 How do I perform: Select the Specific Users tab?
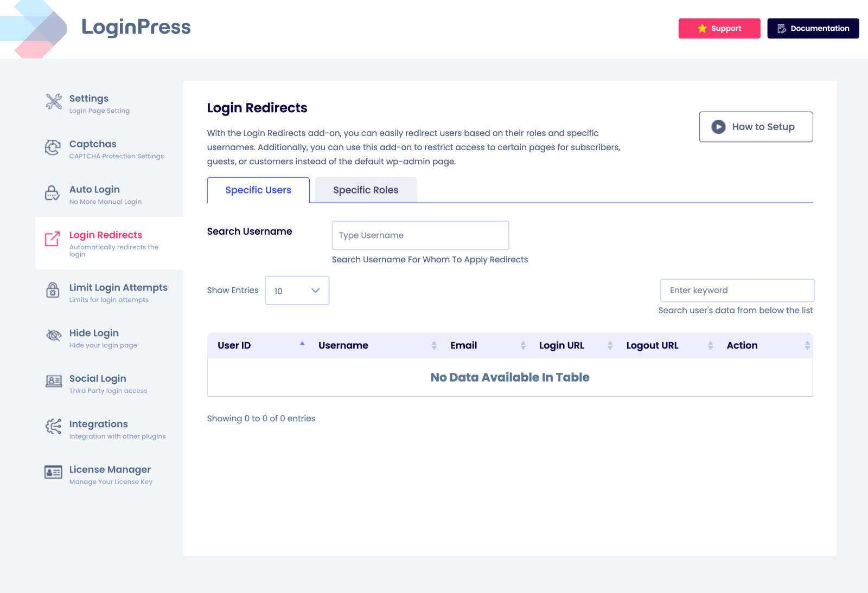coord(258,190)
